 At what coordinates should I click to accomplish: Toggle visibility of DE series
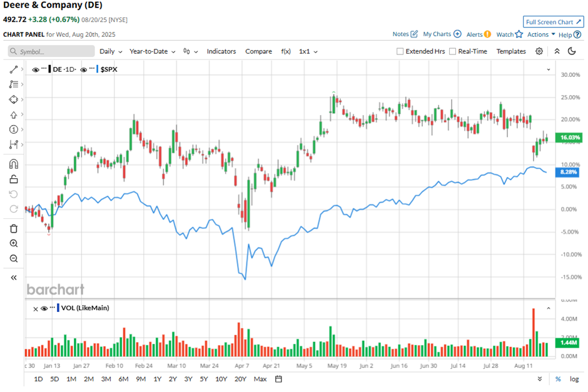coord(36,69)
